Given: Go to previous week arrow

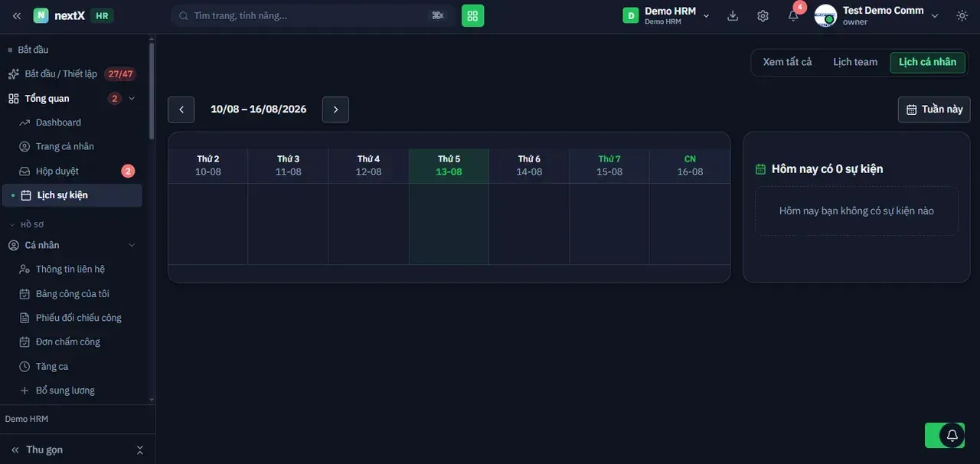Looking at the screenshot, I should click(x=181, y=109).
